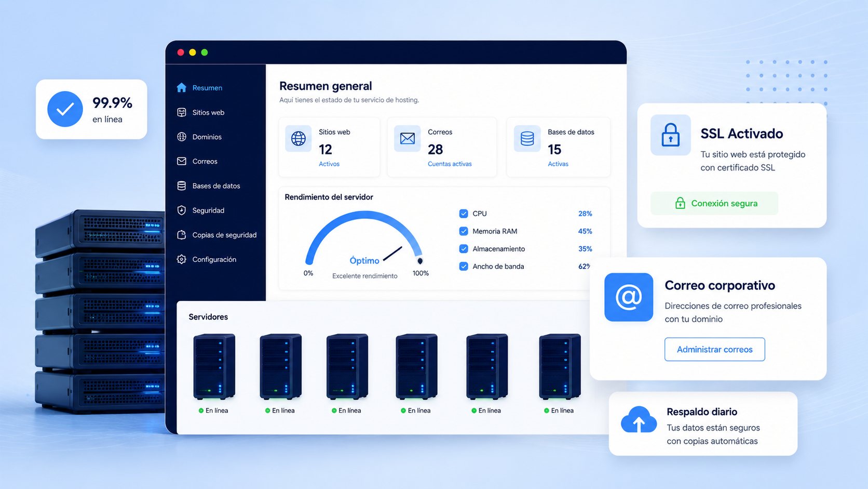Navigate to Correos in the sidebar
This screenshot has height=489, width=868.
tap(205, 161)
